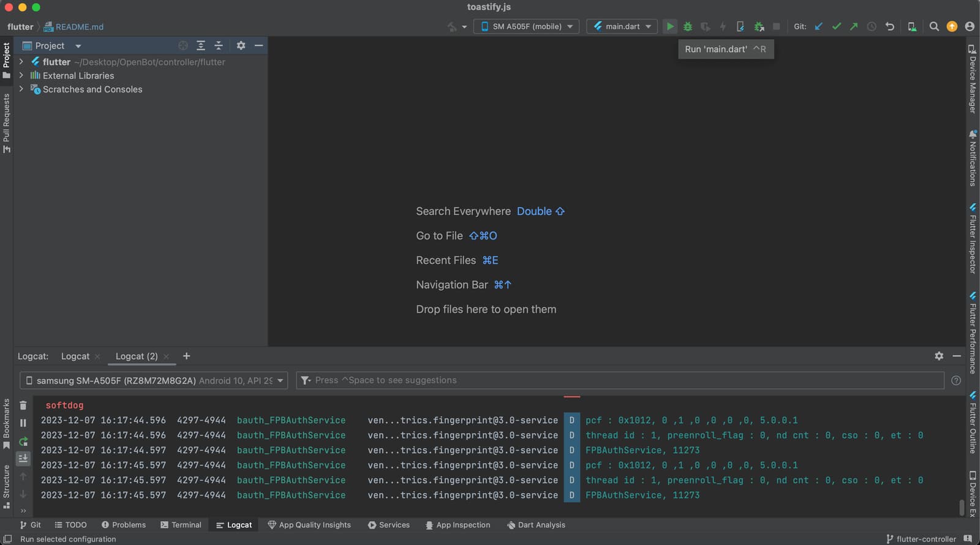Open the Dart Analysis tab
980x545 pixels.
pos(536,525)
